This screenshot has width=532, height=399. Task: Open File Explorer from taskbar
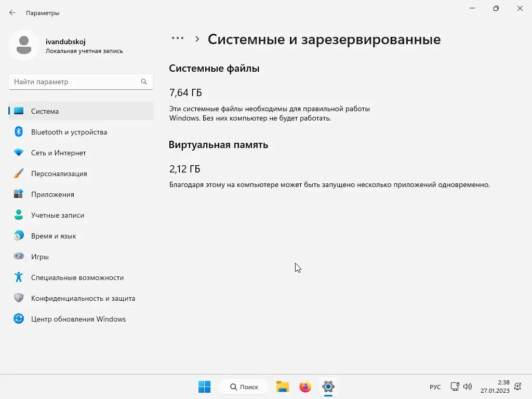click(x=282, y=387)
